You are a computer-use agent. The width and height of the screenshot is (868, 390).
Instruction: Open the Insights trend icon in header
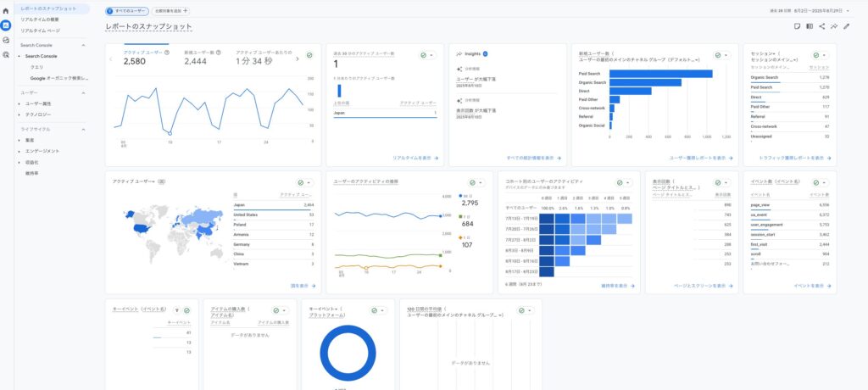833,26
